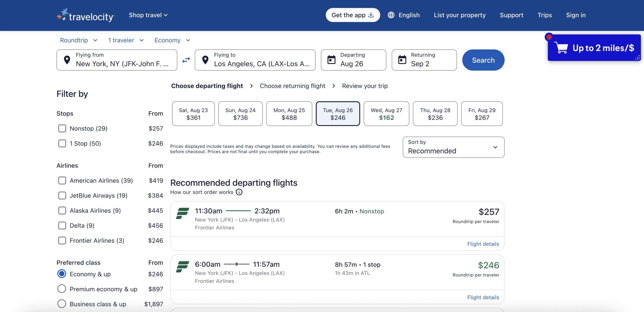Click the sort order info icon
The height and width of the screenshot is (312, 644).
click(x=239, y=192)
